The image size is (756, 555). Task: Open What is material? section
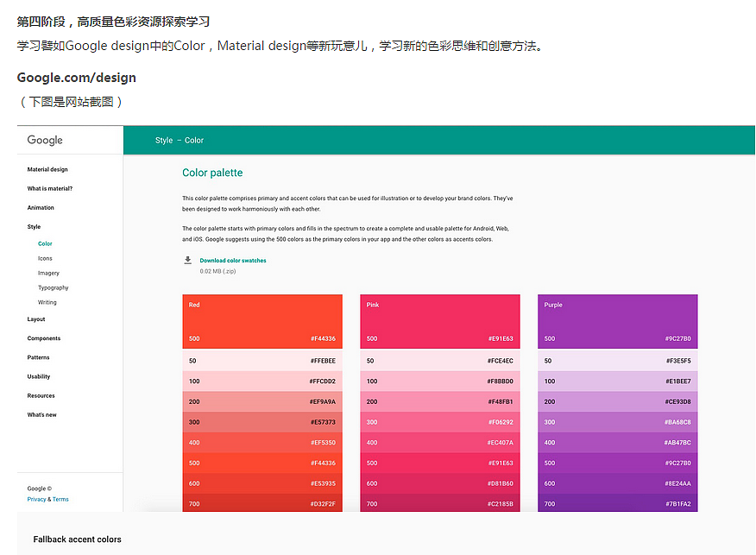50,188
